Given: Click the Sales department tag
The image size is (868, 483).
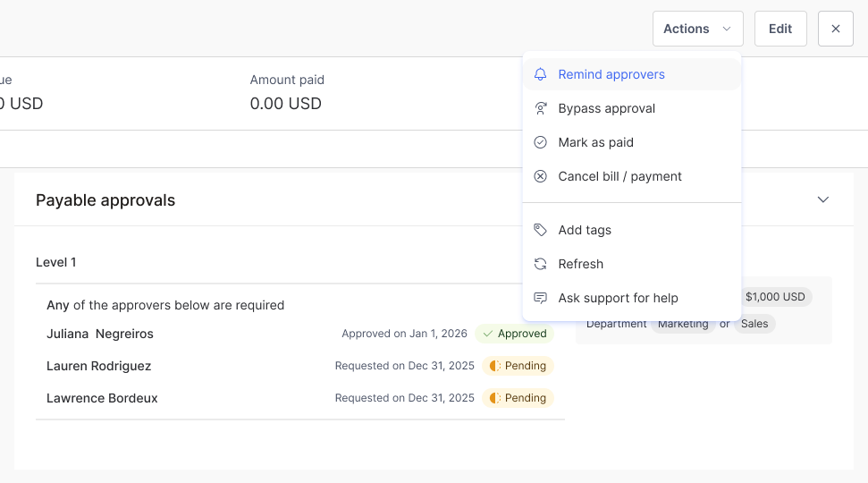Looking at the screenshot, I should [754, 324].
